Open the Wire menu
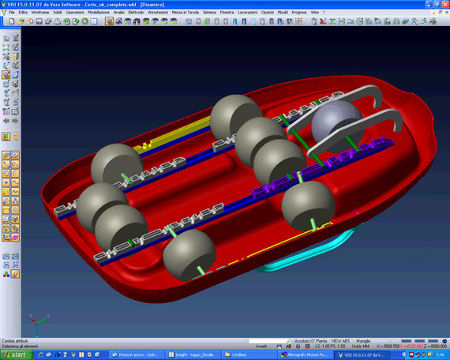 pos(315,12)
